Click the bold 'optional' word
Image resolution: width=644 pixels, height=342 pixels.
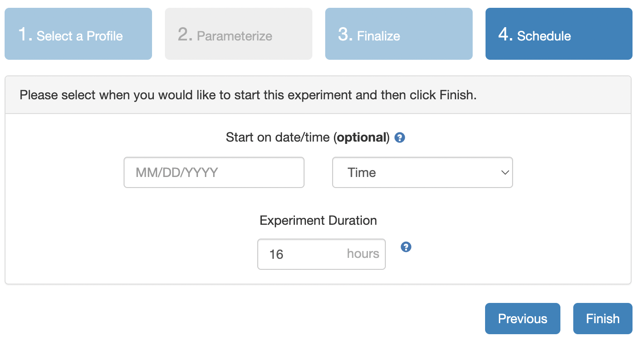(362, 137)
